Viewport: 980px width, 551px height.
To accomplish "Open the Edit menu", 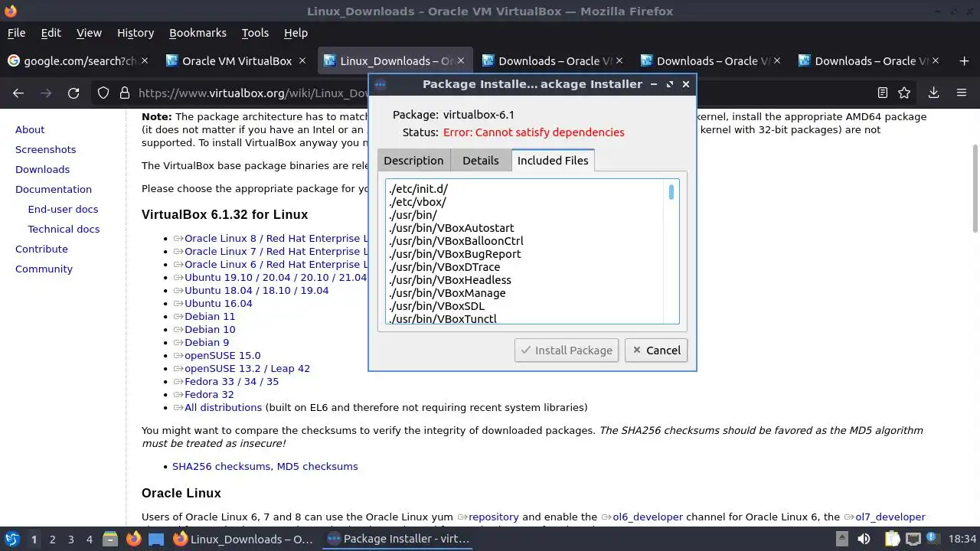I will pos(51,33).
